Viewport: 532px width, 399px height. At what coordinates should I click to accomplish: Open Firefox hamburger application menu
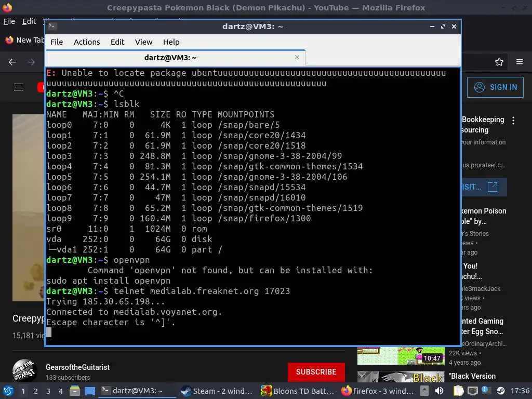click(x=520, y=62)
